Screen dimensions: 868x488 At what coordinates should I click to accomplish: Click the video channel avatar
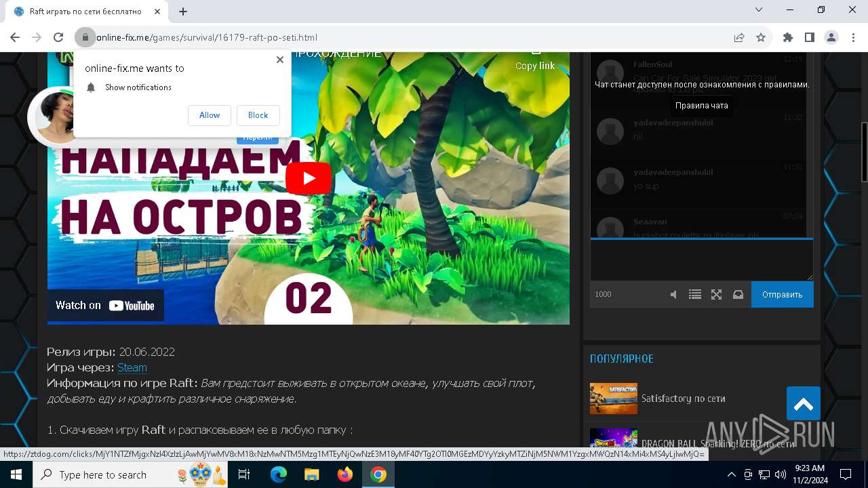tap(56, 117)
